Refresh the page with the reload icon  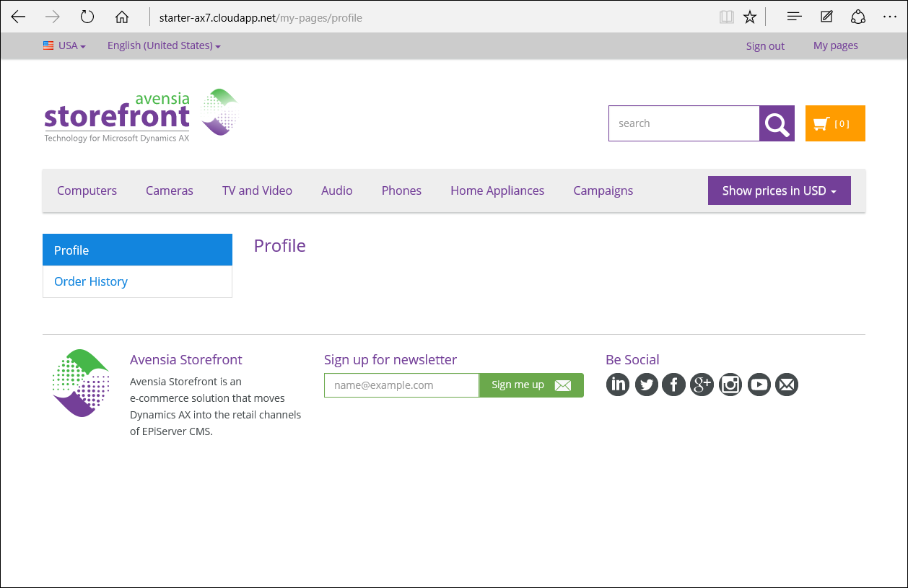(87, 17)
